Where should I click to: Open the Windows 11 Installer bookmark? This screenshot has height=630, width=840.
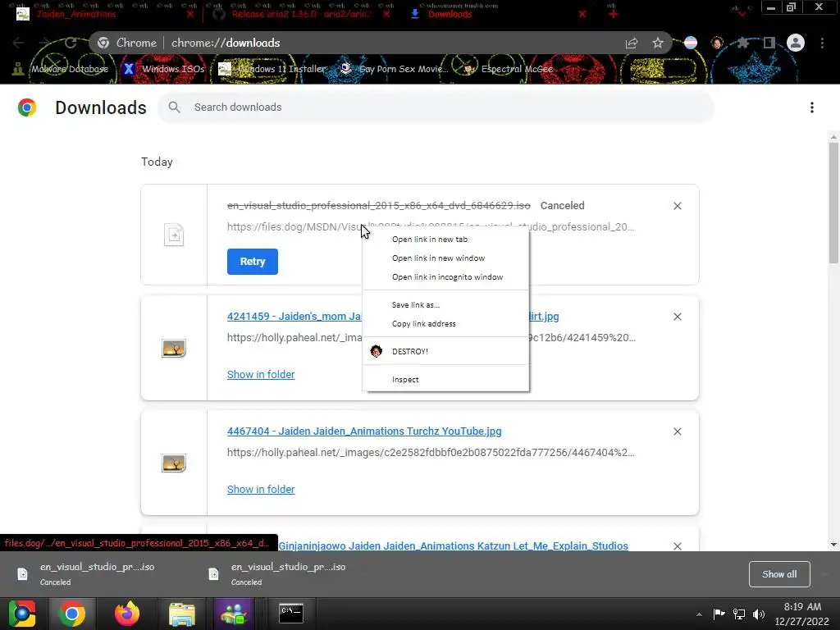[x=272, y=69]
